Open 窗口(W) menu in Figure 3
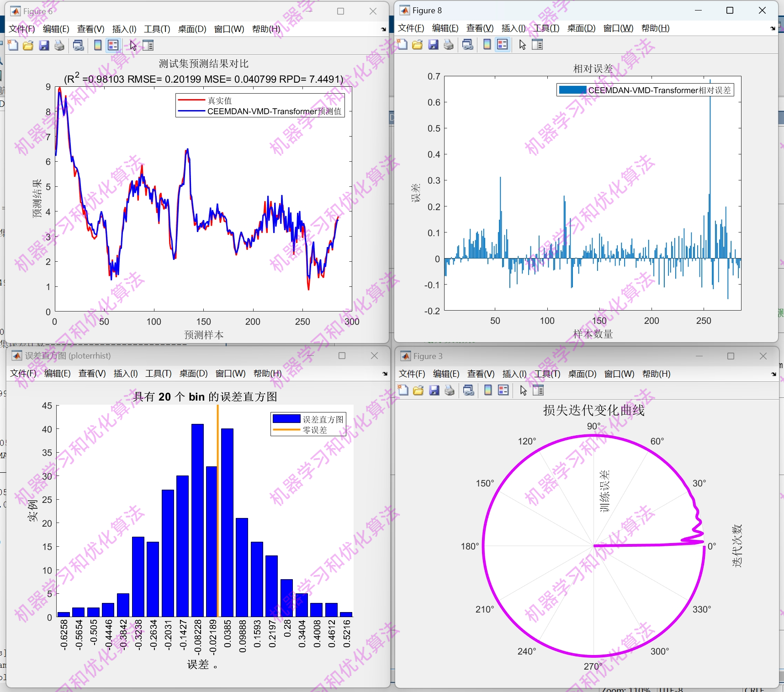Image resolution: width=784 pixels, height=692 pixels. 620,374
